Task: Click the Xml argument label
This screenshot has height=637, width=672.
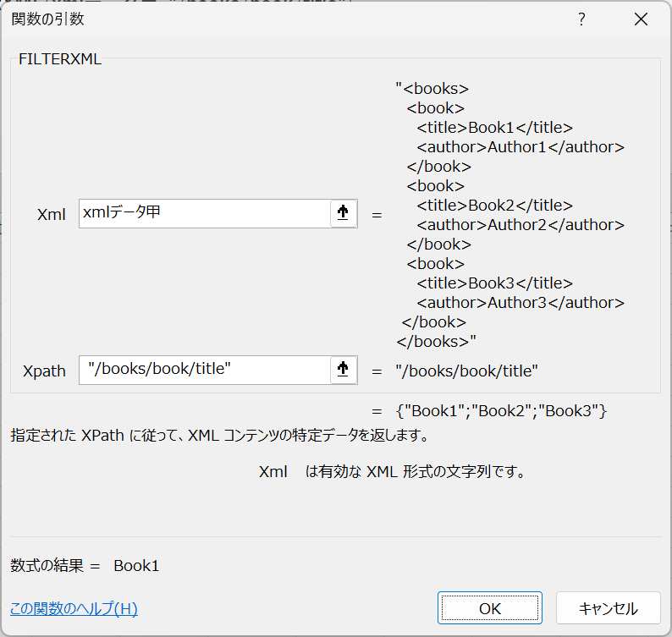Action: (52, 214)
